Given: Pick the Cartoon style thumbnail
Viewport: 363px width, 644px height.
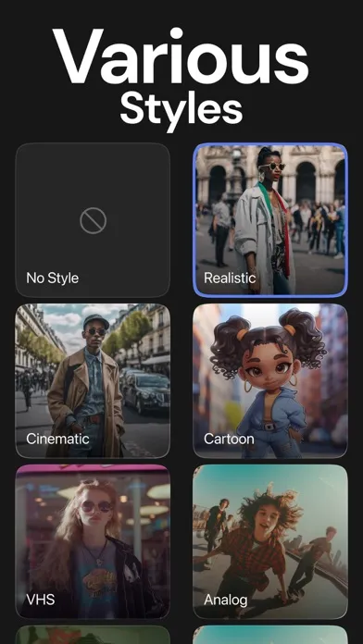Looking at the screenshot, I should (270, 380).
